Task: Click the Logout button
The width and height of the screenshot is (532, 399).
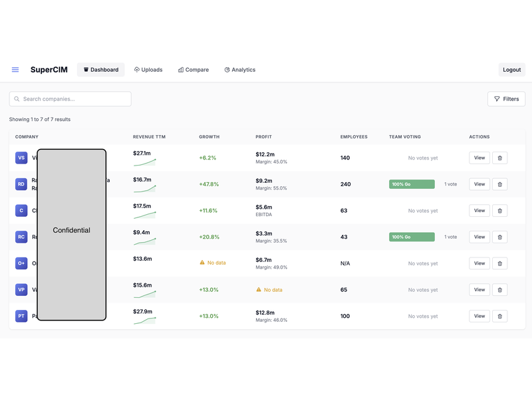Action: (x=511, y=70)
